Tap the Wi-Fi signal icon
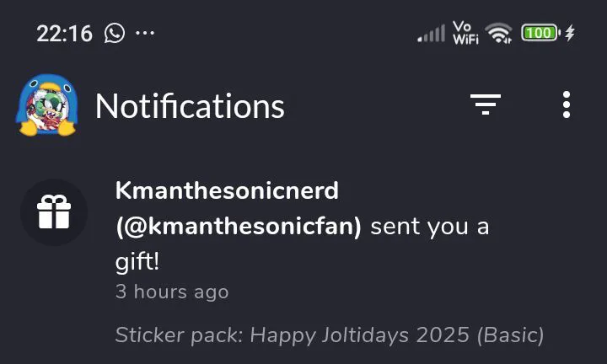 (499, 33)
